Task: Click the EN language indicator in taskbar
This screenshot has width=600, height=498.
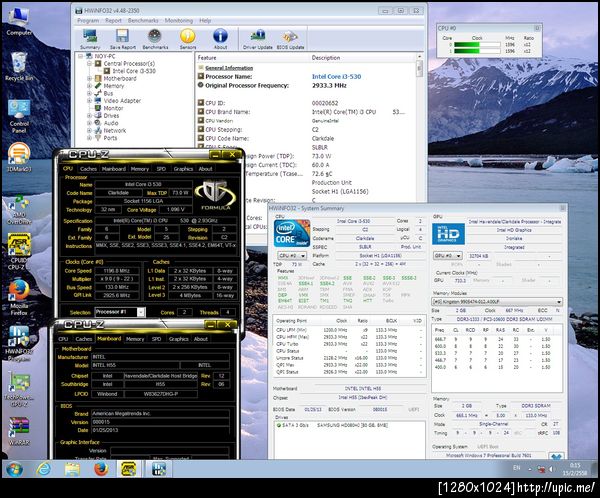Action: (517, 468)
